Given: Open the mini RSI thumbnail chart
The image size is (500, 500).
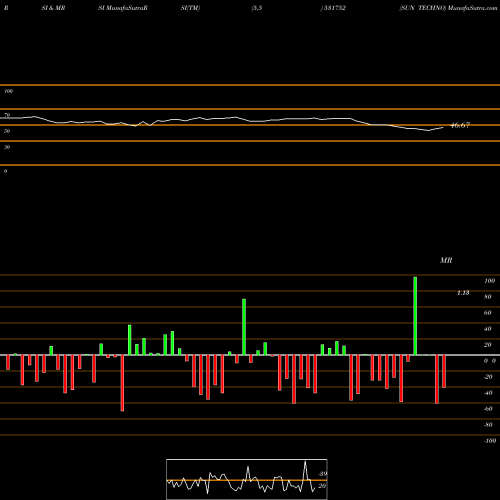Looking at the screenshot, I should (x=247, y=479).
